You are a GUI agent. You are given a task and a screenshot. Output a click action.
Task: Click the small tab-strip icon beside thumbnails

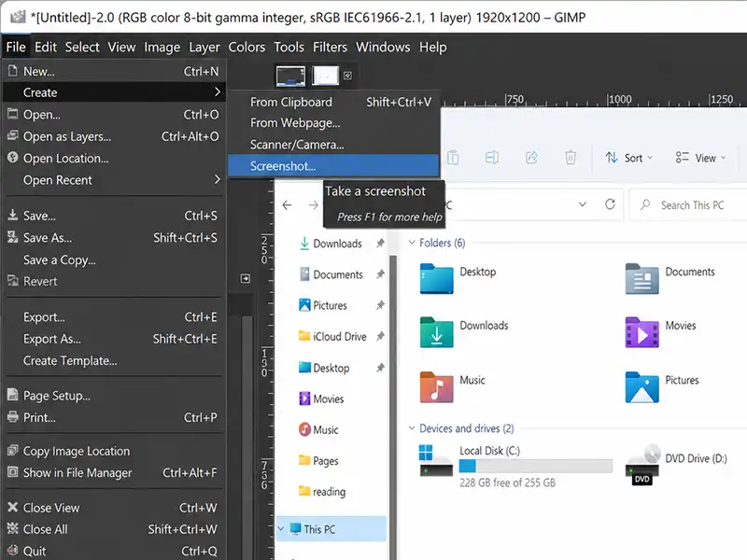click(347, 76)
